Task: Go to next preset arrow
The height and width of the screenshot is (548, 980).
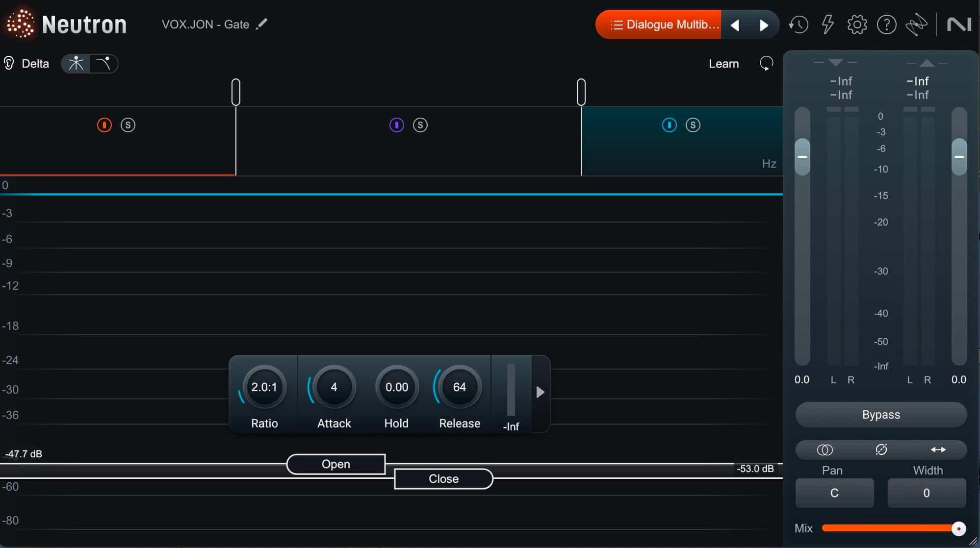Action: click(764, 25)
